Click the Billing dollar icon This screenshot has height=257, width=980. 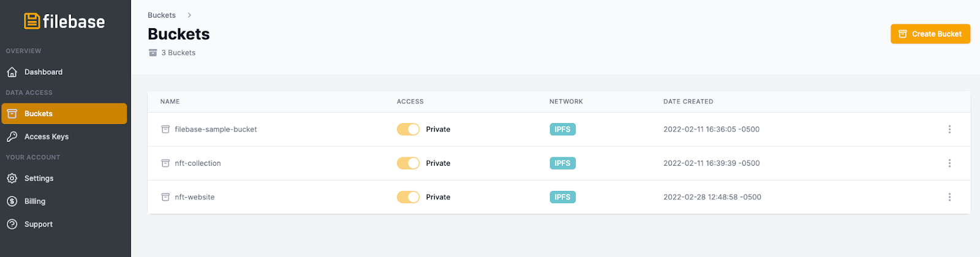click(12, 201)
